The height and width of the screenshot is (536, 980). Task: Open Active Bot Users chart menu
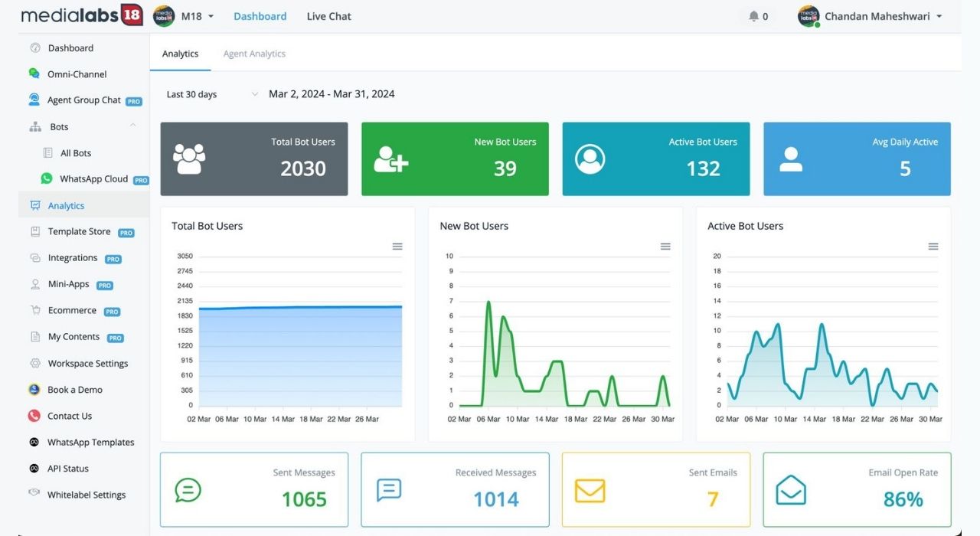point(933,247)
